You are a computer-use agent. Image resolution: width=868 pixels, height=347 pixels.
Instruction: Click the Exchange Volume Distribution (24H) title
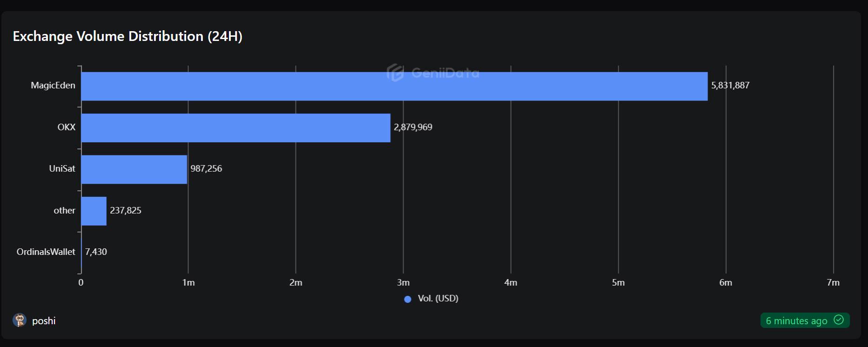(128, 36)
